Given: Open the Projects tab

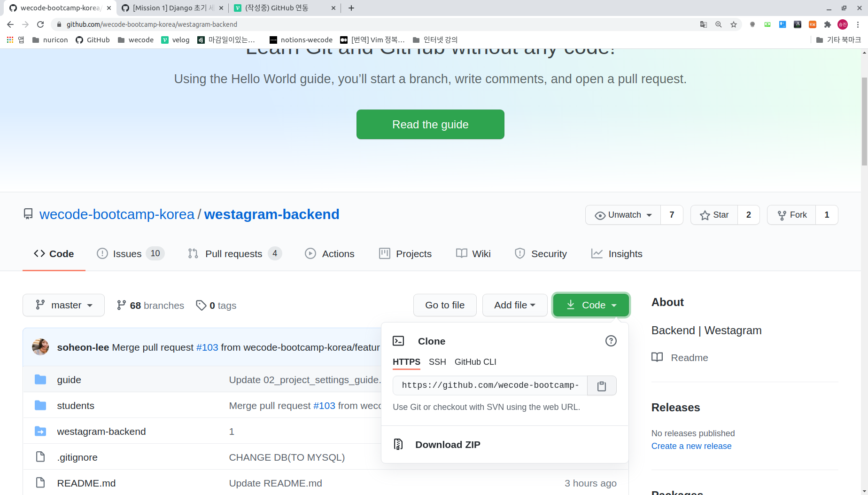Looking at the screenshot, I should tap(405, 254).
